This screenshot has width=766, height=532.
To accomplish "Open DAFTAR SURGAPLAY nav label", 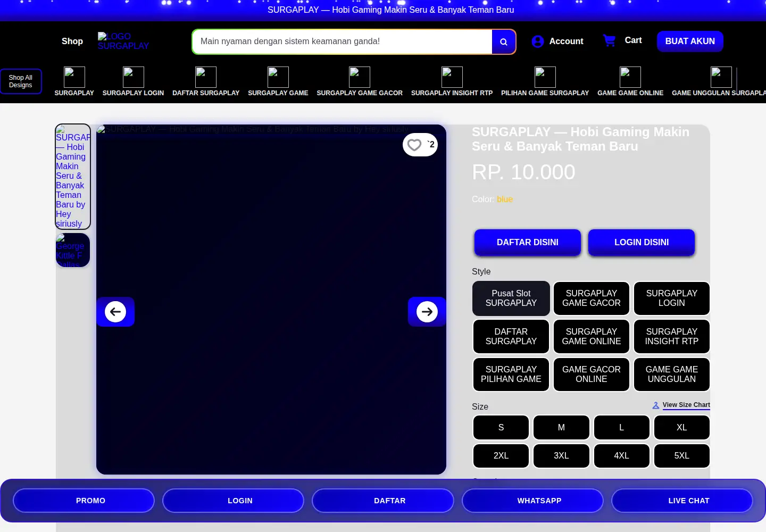I will (206, 93).
